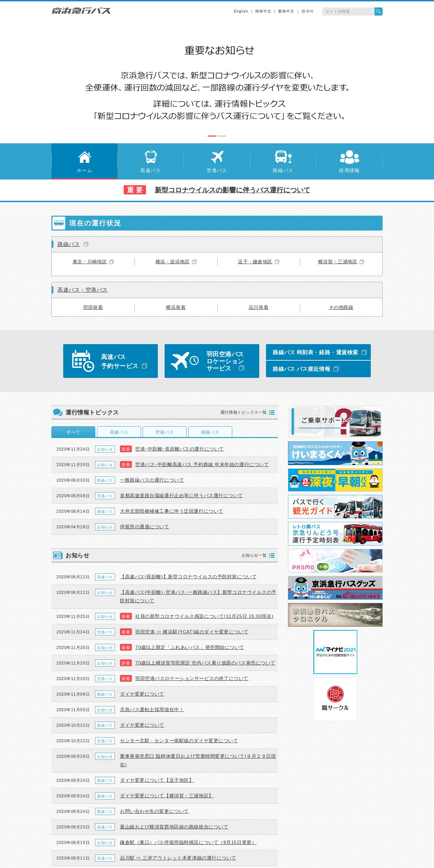Open 京急バス運転士採用強化中！ notice
The width and height of the screenshot is (434, 868).
(x=152, y=709)
